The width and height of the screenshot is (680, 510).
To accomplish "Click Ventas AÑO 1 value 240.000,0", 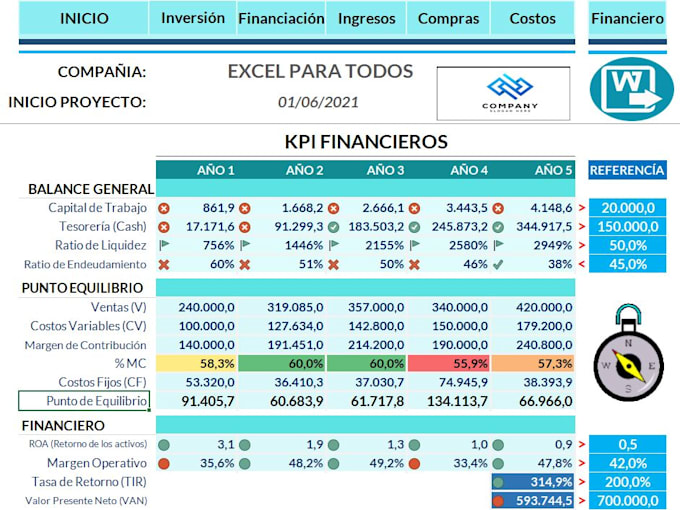I will 206,307.
